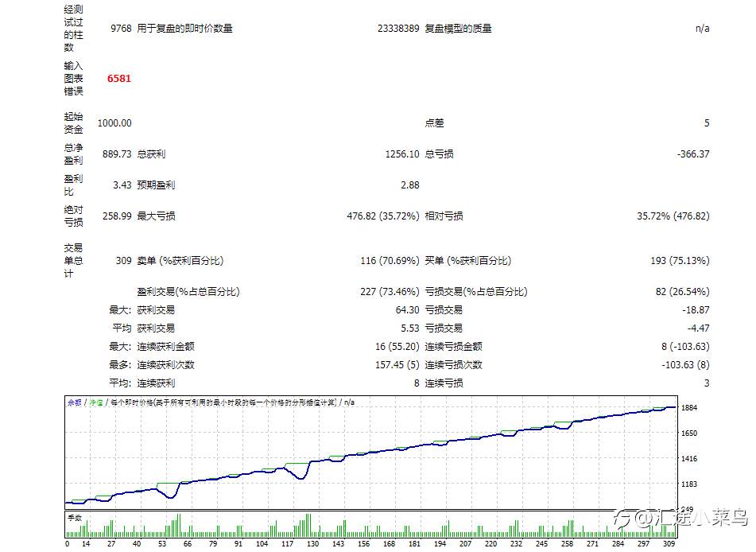Select the label 复盘模型的质量

(458, 29)
